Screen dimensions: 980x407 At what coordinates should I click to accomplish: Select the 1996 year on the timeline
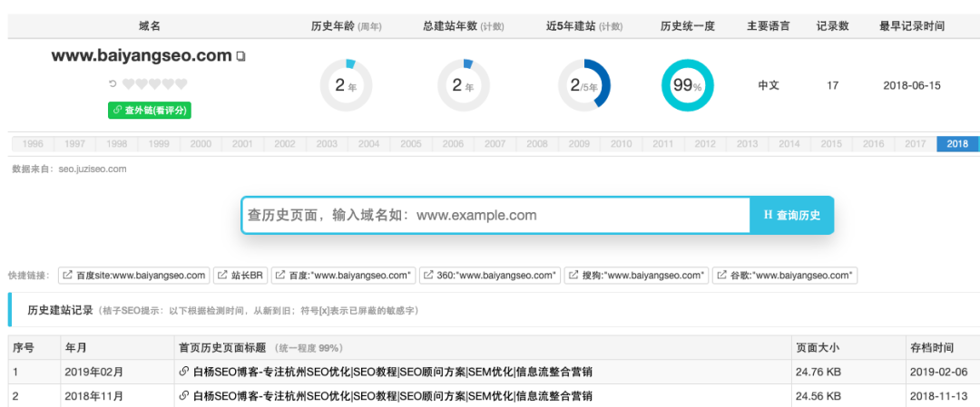[x=33, y=144]
